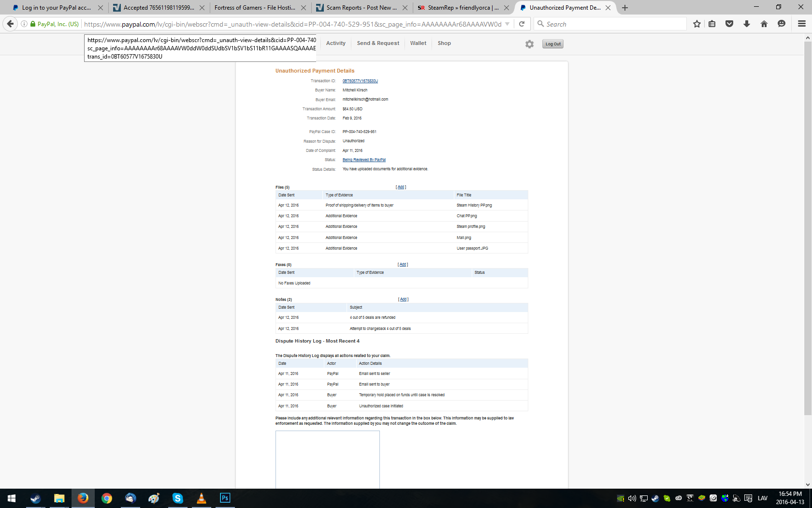Click the PayPal settings gear icon

coord(529,44)
